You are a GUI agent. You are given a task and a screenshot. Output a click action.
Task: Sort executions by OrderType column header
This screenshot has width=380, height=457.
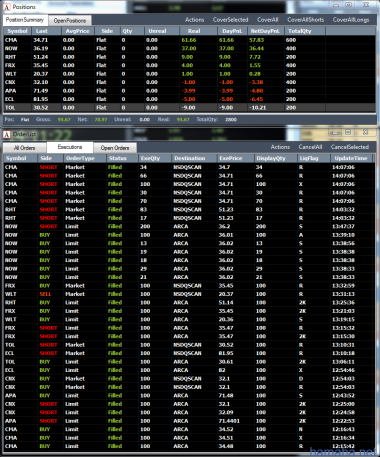[85, 158]
